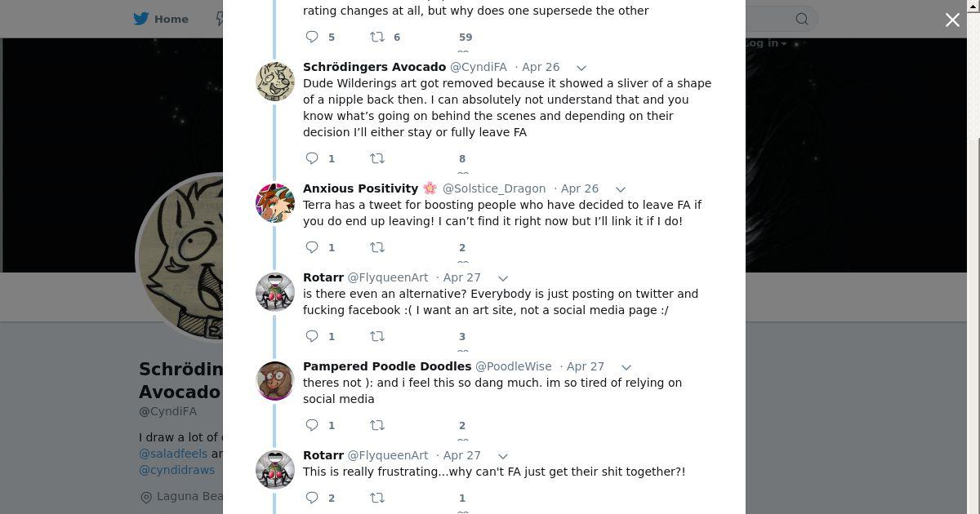Expand the chevron on Rotarr's "This is really frustrating" tweet

pyautogui.click(x=503, y=456)
